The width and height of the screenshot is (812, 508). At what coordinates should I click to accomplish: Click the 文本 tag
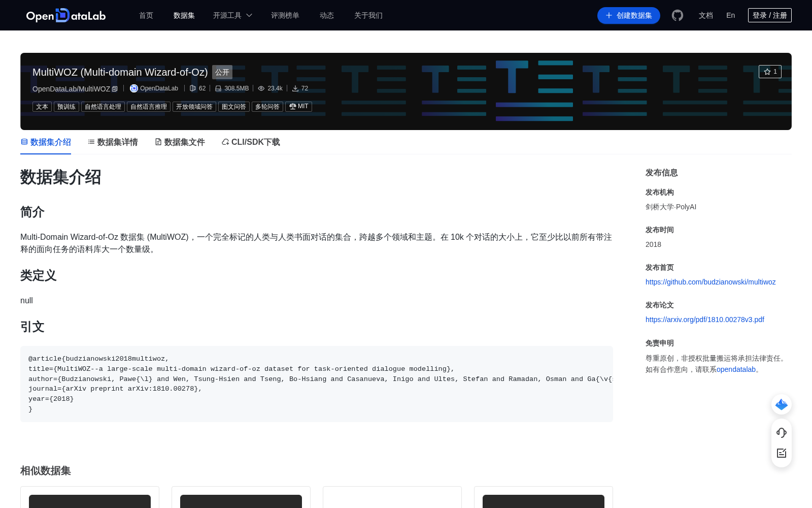42,107
